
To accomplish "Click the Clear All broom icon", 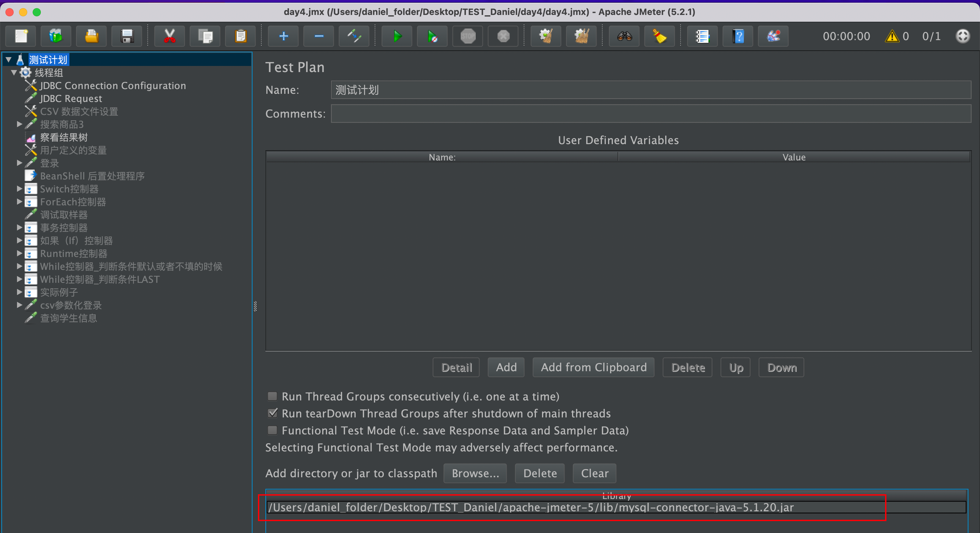I will [581, 36].
